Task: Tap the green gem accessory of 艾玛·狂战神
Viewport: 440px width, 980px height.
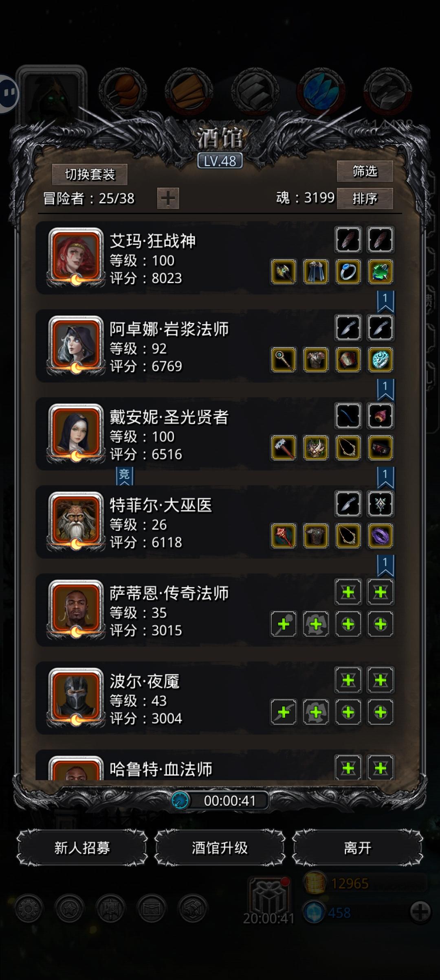Action: coord(381,272)
